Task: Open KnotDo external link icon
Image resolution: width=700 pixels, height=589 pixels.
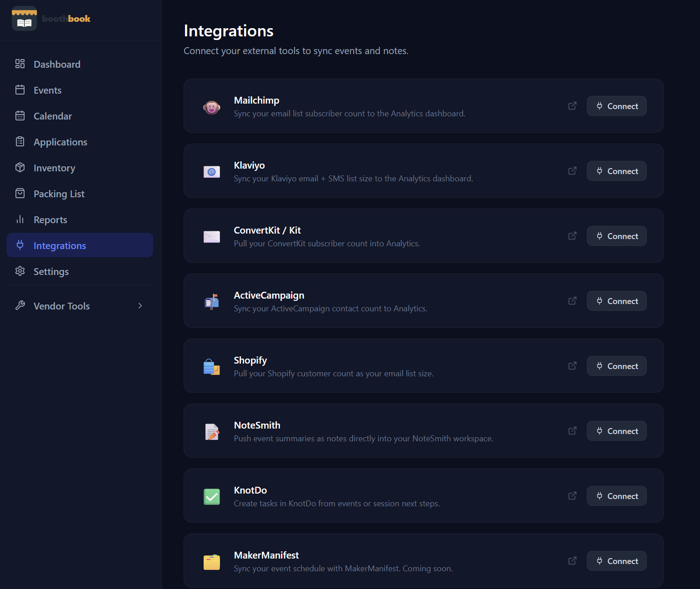Action: [x=573, y=496]
